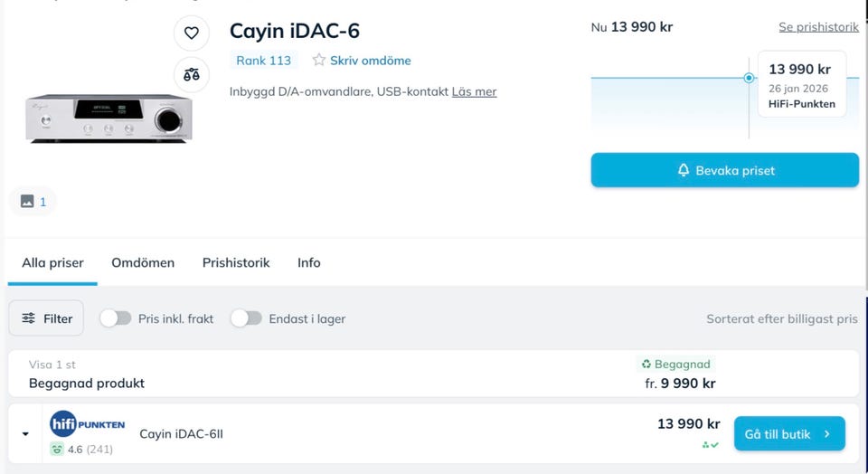Screen dimensions: 868x474
Task: Enable Endast i lager switch
Action: point(246,318)
